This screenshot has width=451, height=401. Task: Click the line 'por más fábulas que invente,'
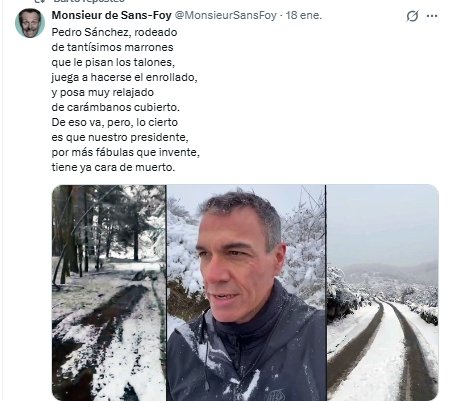[126, 152]
